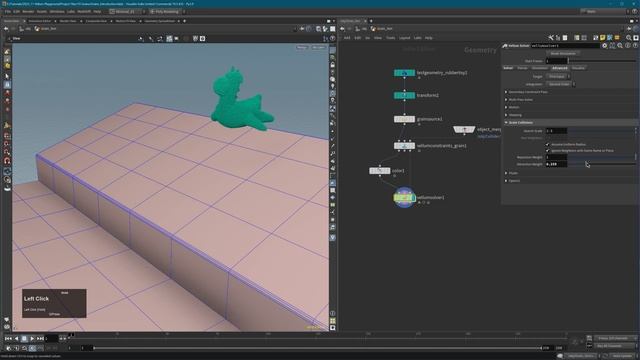Screen dimensions: 640x360
Task: Go back in scene view path bar
Action: point(6,29)
